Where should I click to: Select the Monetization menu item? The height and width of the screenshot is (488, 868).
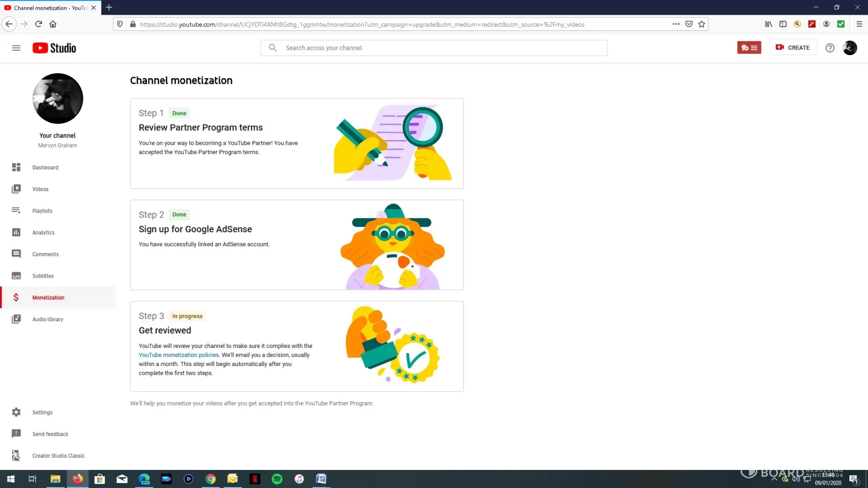click(48, 298)
